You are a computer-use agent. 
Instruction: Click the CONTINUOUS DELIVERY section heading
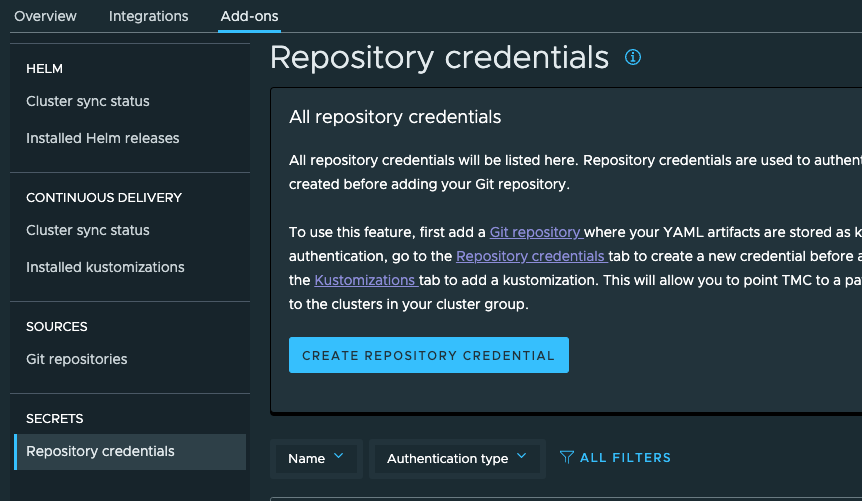[x=104, y=197]
